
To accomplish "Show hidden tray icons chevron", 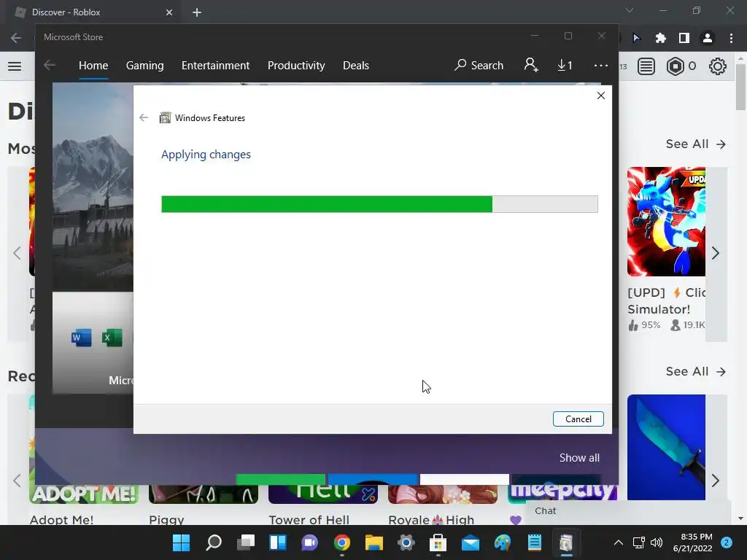I will [x=619, y=542].
